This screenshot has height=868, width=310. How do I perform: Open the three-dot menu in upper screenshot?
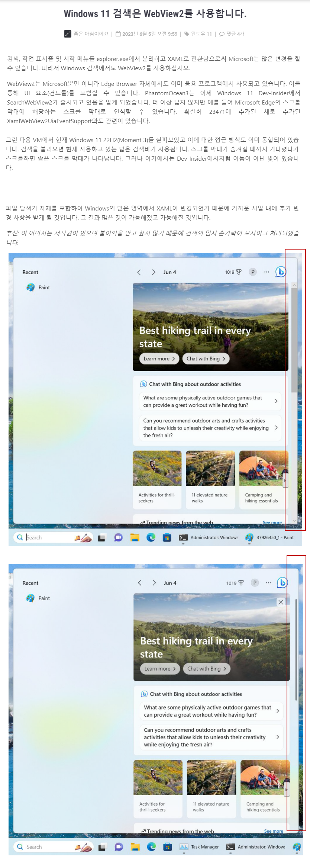tap(267, 272)
